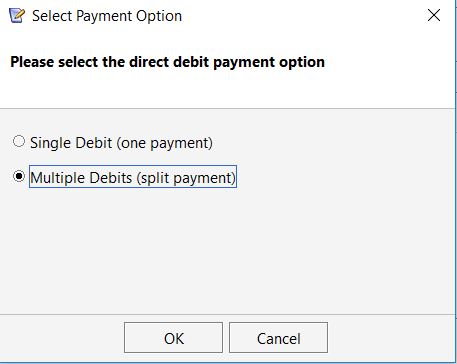This screenshot has width=457, height=364.
Task: Confirm the selection with OK
Action: (173, 337)
